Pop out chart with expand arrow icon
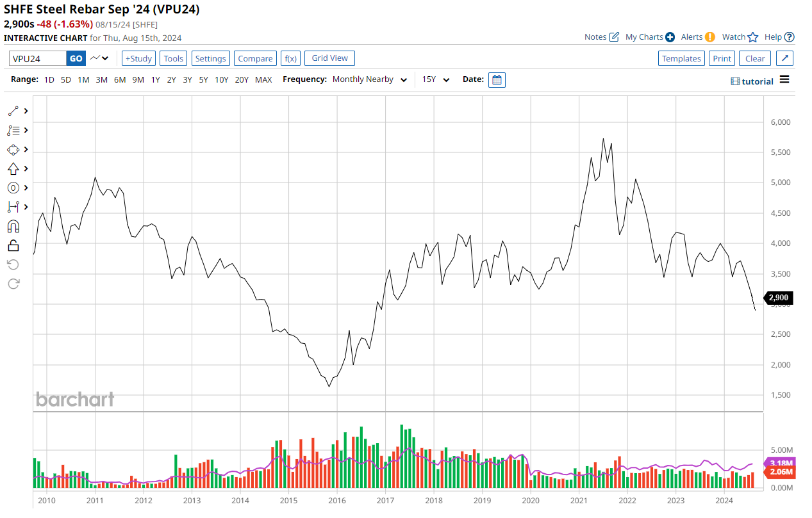Image resolution: width=812 pixels, height=518 pixels. coord(785,58)
